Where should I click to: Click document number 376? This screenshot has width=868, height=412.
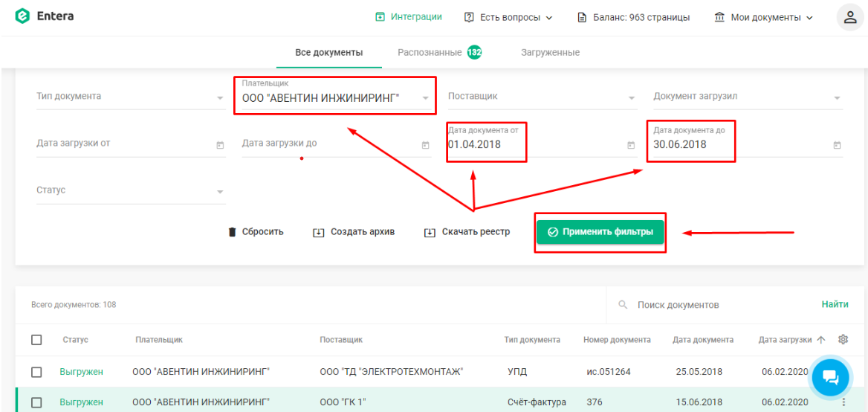(595, 402)
